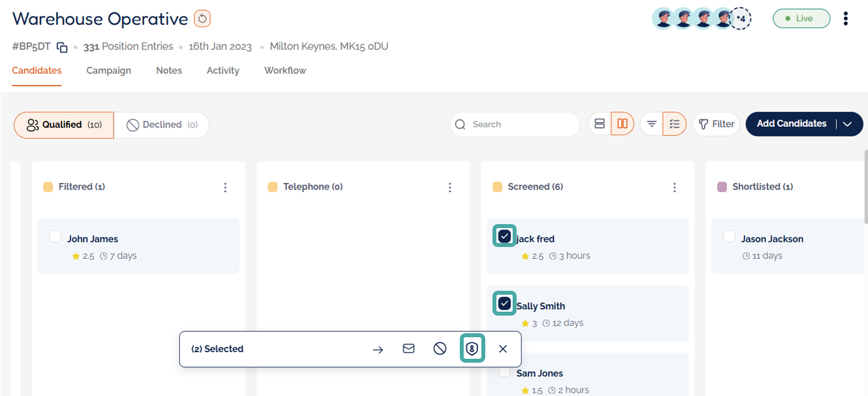868x396 pixels.
Task: Dismiss the (2) Selected action bar
Action: point(503,349)
